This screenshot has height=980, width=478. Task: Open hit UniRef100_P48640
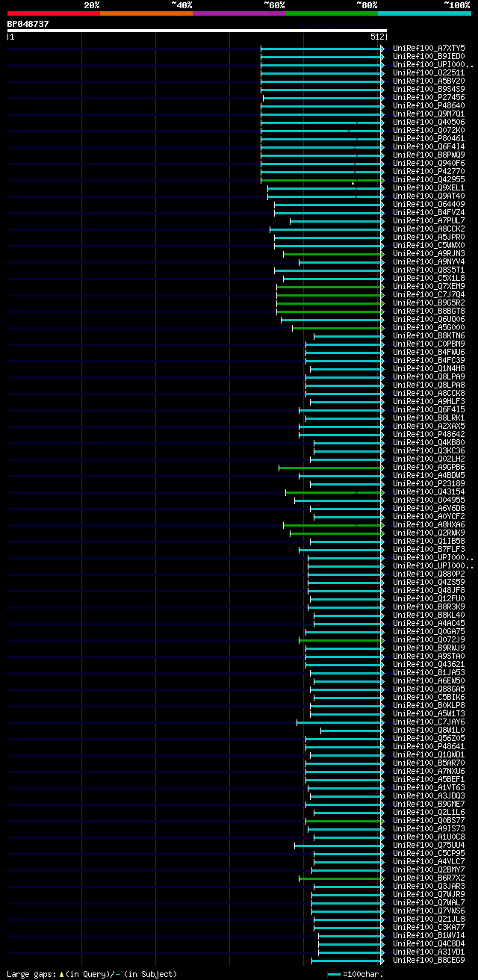429,105
